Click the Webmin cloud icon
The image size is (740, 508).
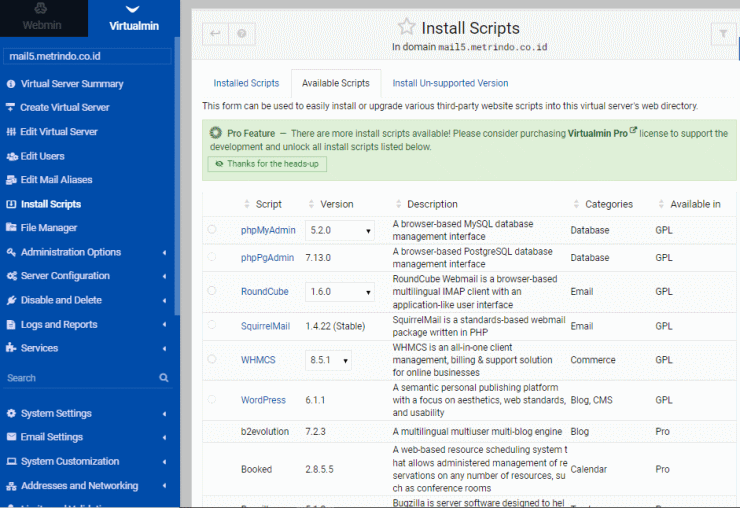[41, 8]
